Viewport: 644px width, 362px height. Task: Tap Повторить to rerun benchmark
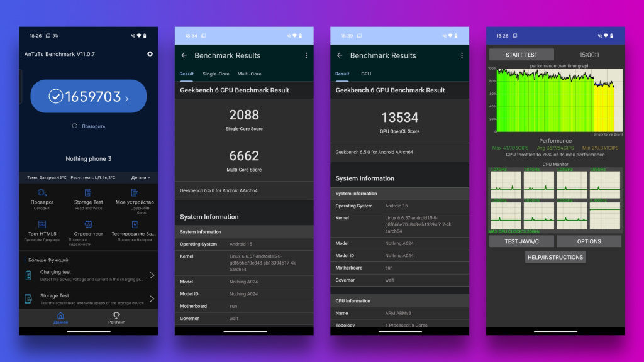point(89,126)
